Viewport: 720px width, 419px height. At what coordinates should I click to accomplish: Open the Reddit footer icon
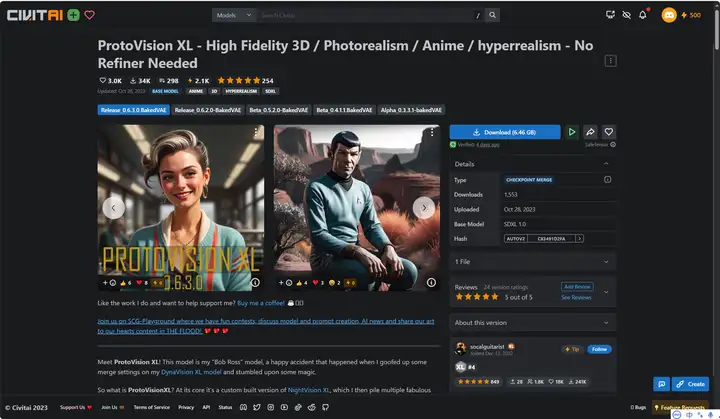(311, 407)
